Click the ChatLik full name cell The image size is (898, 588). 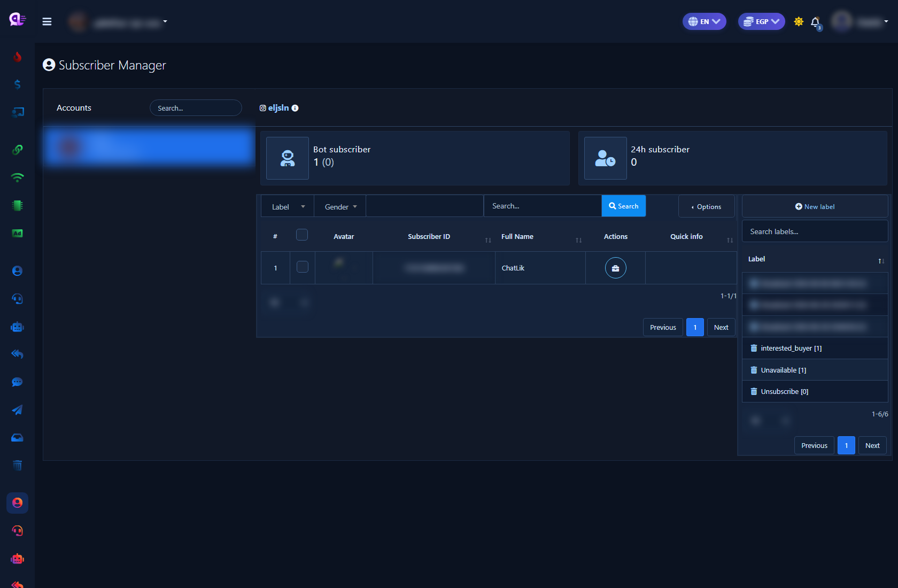pos(540,268)
